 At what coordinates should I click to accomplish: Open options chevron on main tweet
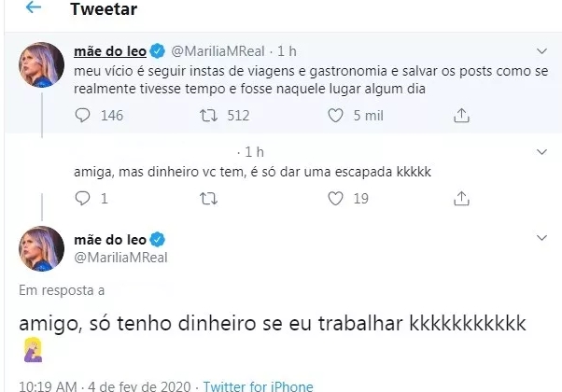(542, 239)
